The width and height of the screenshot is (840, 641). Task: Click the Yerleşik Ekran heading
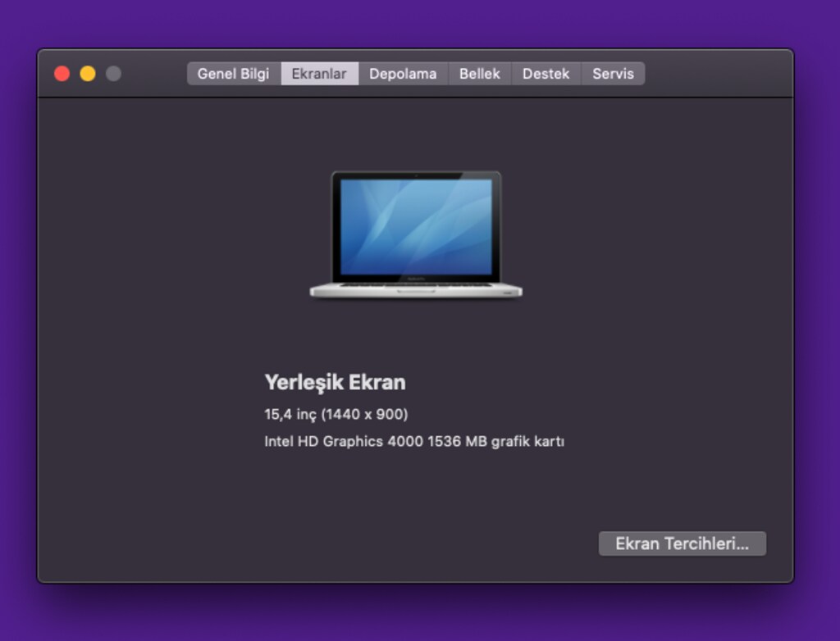click(335, 382)
